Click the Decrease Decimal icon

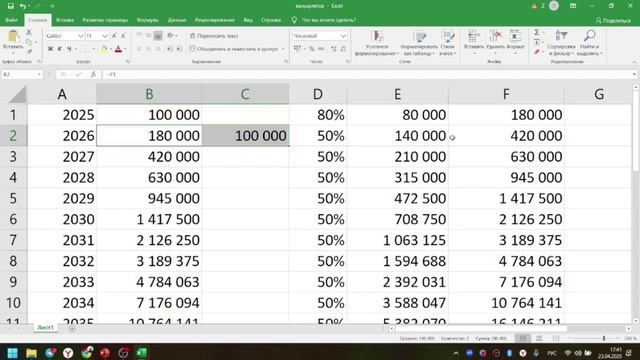tap(343, 49)
